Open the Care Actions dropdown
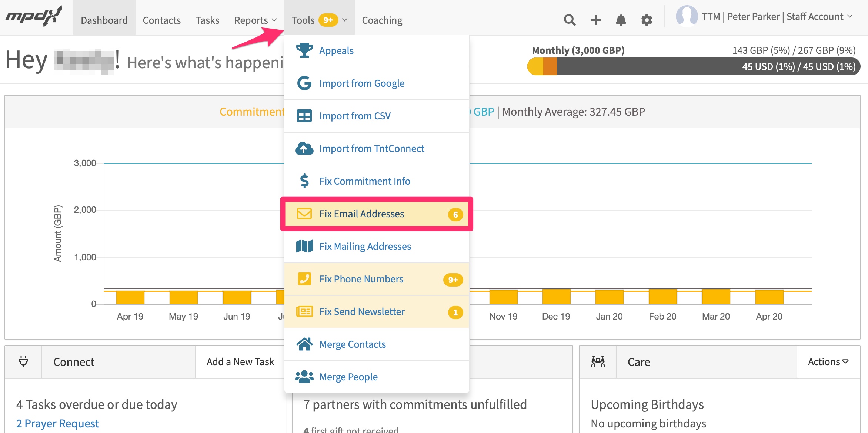The width and height of the screenshot is (868, 433). tap(828, 361)
